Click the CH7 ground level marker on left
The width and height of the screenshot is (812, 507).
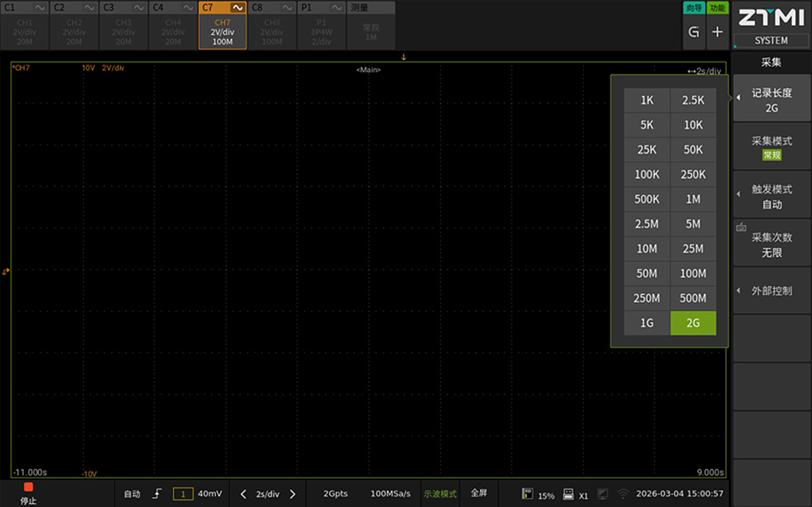pos(6,271)
